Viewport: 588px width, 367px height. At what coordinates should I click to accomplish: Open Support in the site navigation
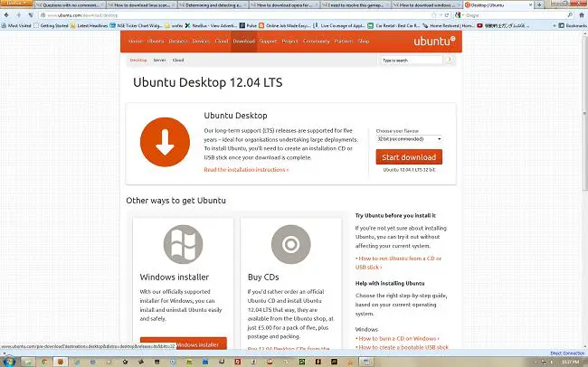click(x=268, y=42)
